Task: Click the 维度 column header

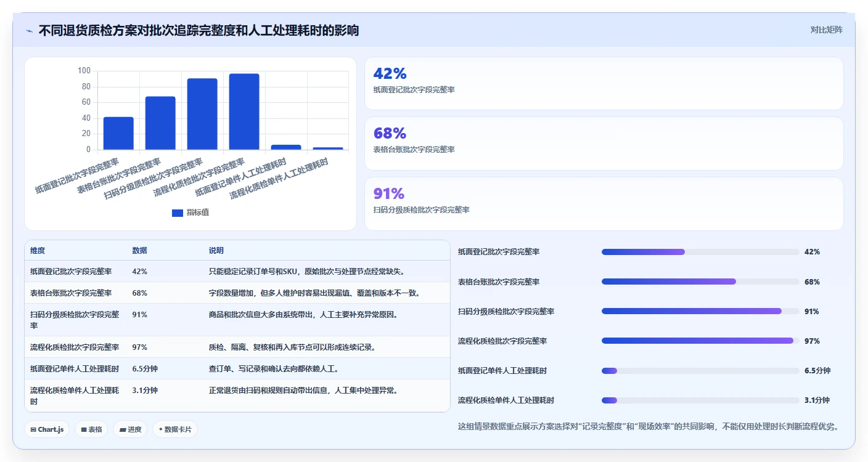Action: click(38, 251)
